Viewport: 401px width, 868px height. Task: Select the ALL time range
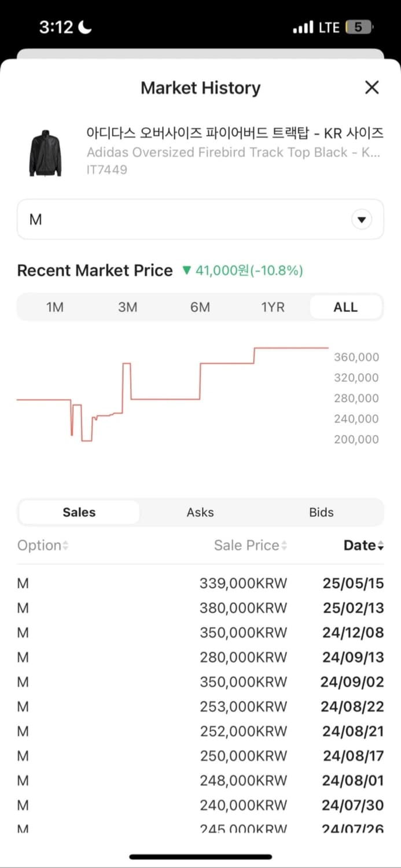click(345, 307)
